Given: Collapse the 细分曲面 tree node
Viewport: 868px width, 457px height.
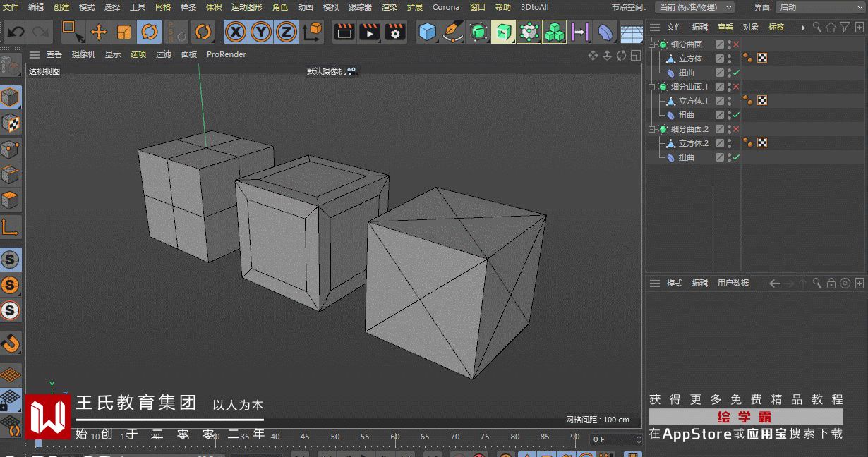Looking at the screenshot, I should pos(653,44).
